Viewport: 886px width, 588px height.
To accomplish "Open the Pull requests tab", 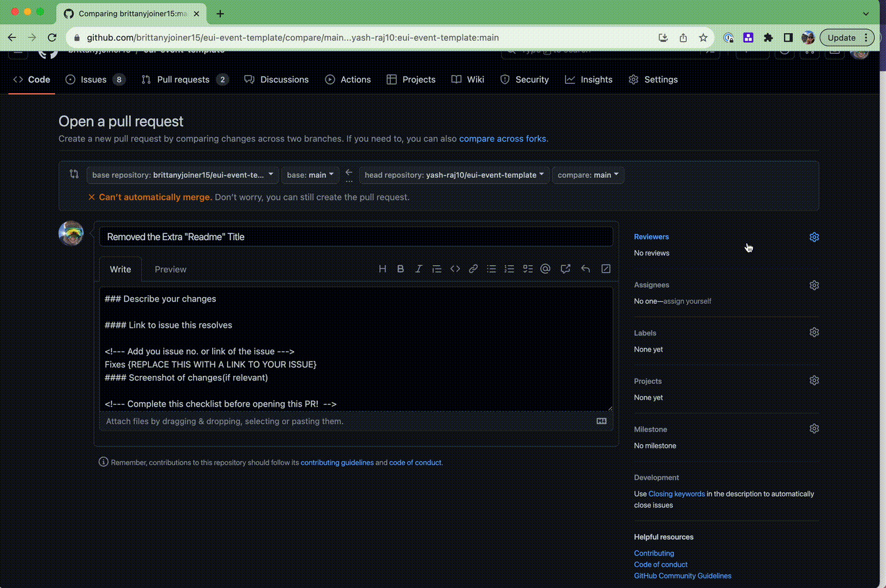I will (x=185, y=79).
